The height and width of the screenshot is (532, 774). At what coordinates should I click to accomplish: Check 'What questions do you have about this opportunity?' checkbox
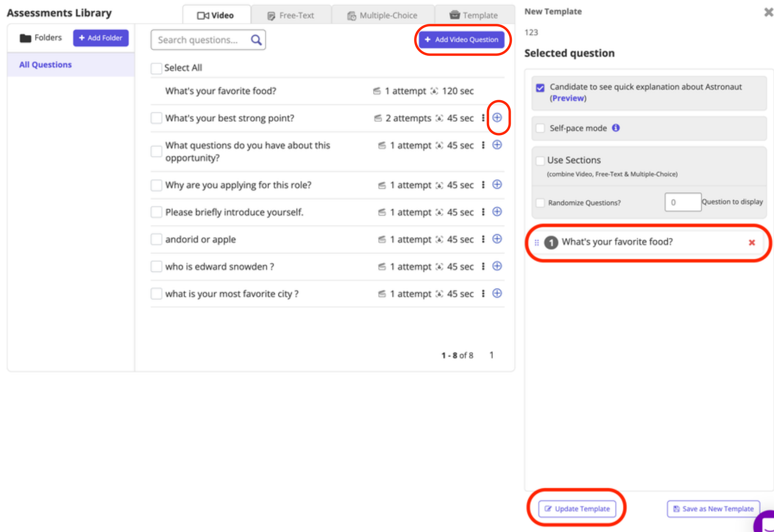(x=156, y=151)
